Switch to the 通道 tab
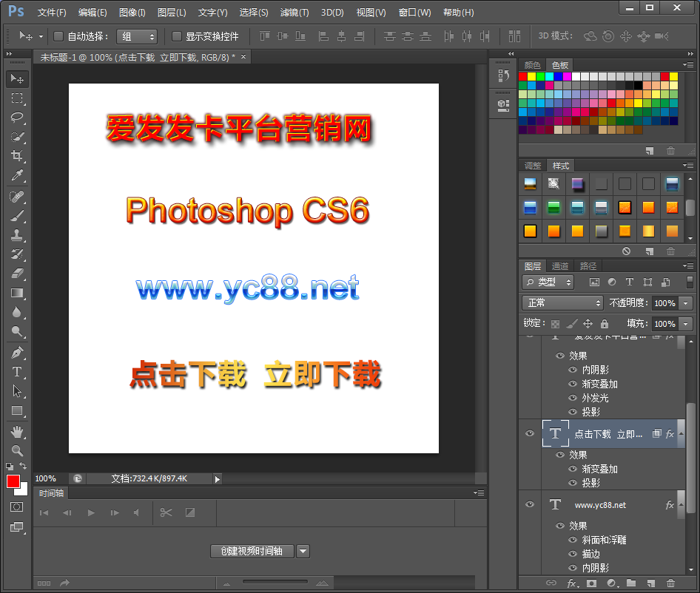700x593 pixels. (x=560, y=266)
